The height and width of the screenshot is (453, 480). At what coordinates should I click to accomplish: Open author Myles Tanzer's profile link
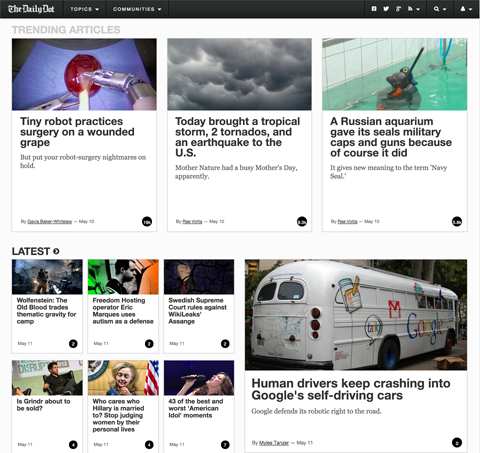274,443
